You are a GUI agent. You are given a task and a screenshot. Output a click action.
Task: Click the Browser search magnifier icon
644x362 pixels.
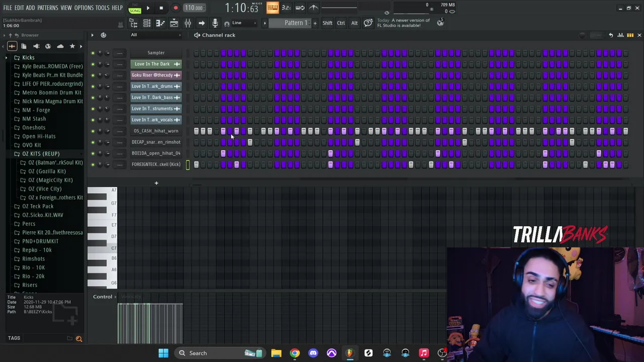pyautogui.click(x=79, y=339)
